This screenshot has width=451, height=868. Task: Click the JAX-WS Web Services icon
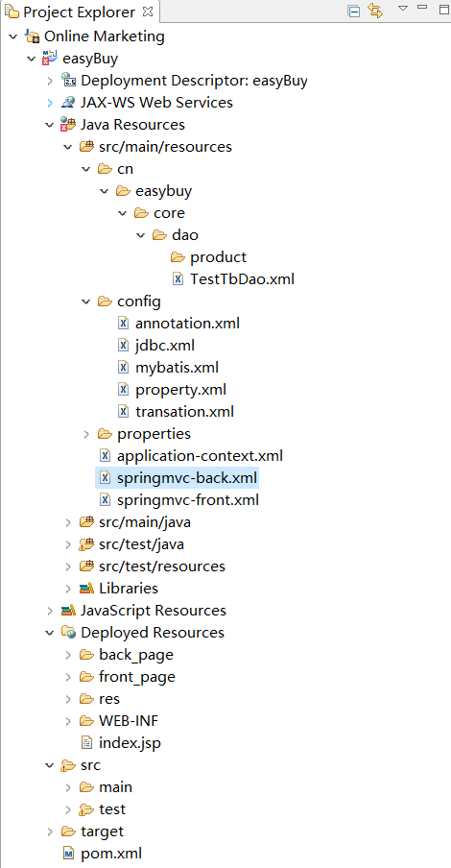[x=69, y=103]
